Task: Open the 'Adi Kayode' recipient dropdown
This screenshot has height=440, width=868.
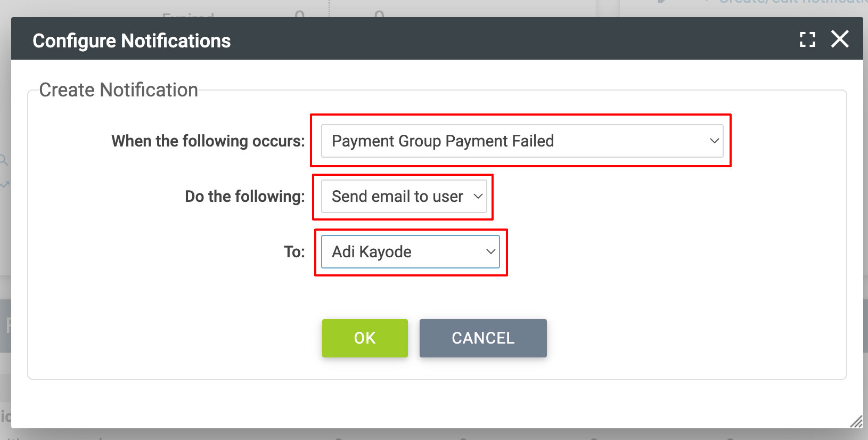Action: [x=410, y=251]
